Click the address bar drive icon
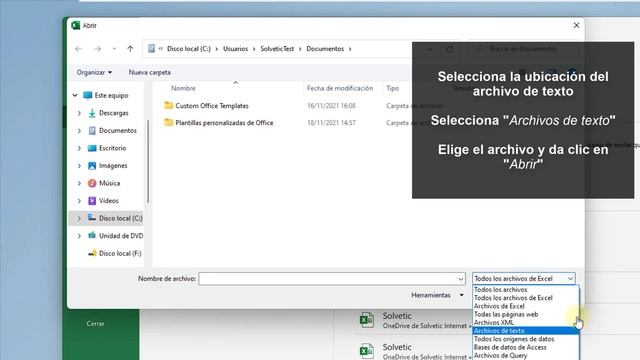Screen dimensions: 640x360 click(151, 49)
